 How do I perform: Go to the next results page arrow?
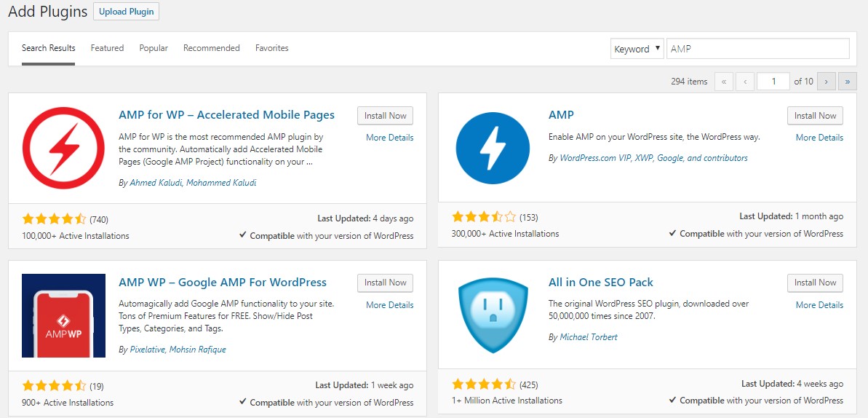pos(826,82)
